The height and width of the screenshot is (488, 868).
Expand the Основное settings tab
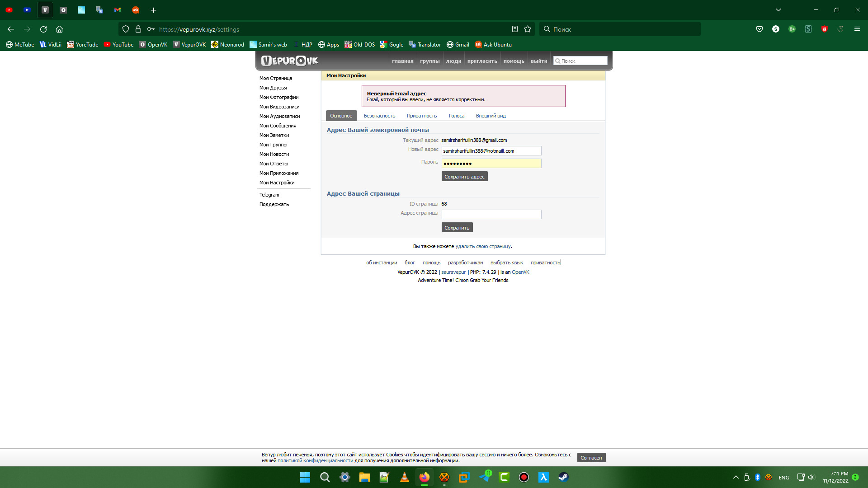[341, 116]
